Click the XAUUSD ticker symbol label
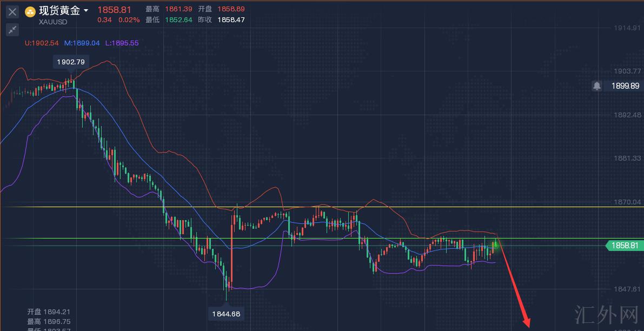 (53, 22)
